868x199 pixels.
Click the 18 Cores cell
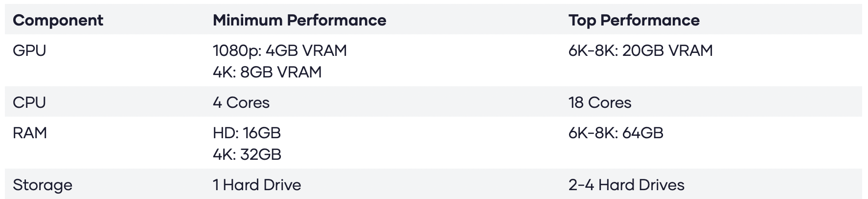[599, 102]
